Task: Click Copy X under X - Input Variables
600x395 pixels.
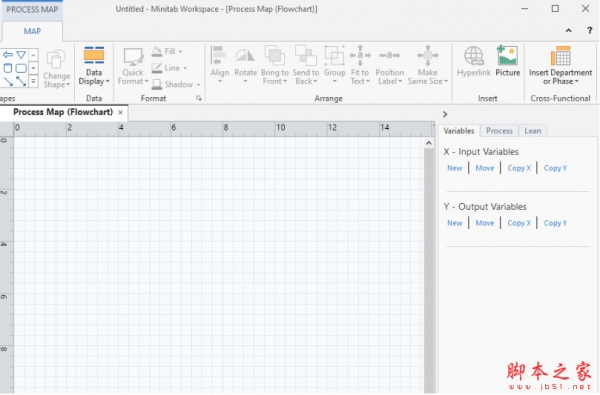Action: coord(519,168)
